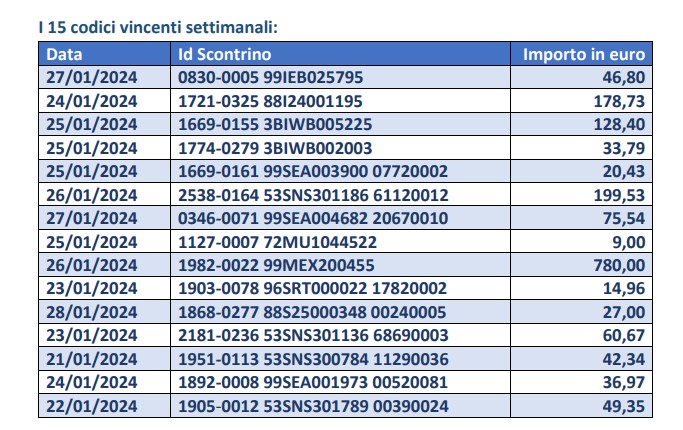683x430 pixels.
Task: Click the Importo in euro header
Action: click(x=581, y=54)
